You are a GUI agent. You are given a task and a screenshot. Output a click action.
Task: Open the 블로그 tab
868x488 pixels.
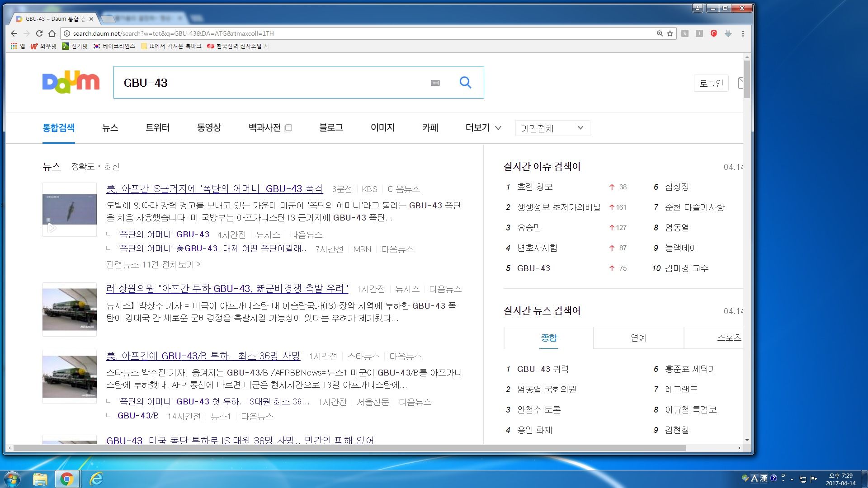click(x=331, y=128)
